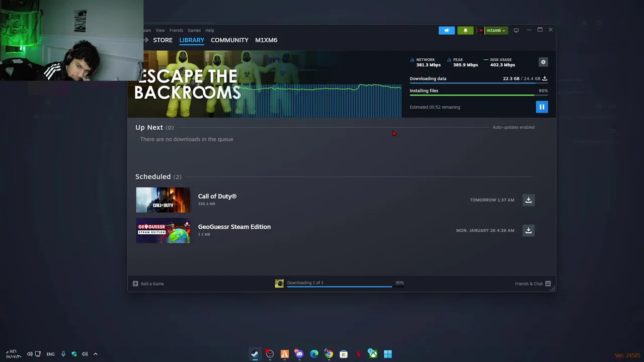Open Discord from the taskbar
This screenshot has height=362, width=644.
[x=299, y=354]
